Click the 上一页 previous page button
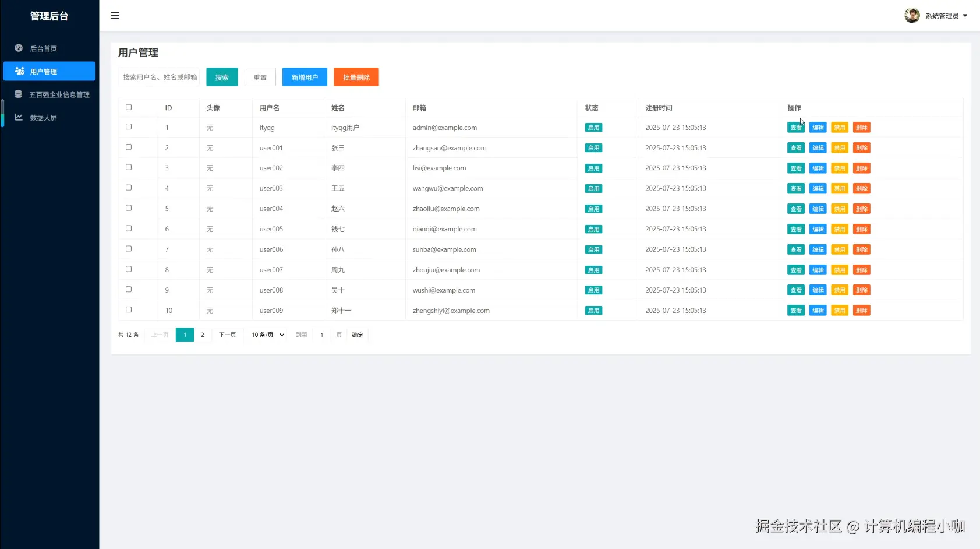 [x=160, y=335]
